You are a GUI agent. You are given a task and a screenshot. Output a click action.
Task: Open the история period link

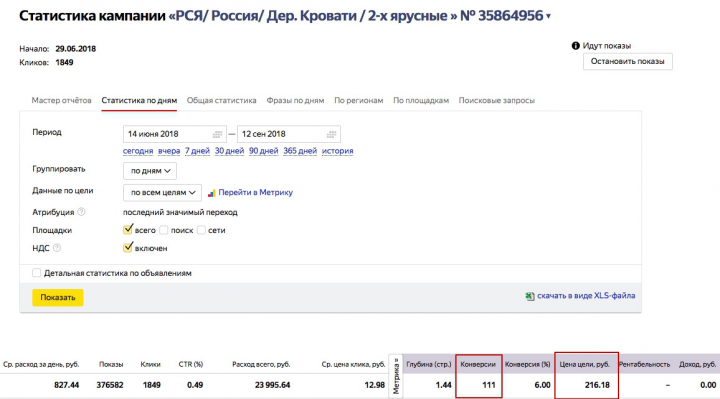[x=338, y=151]
